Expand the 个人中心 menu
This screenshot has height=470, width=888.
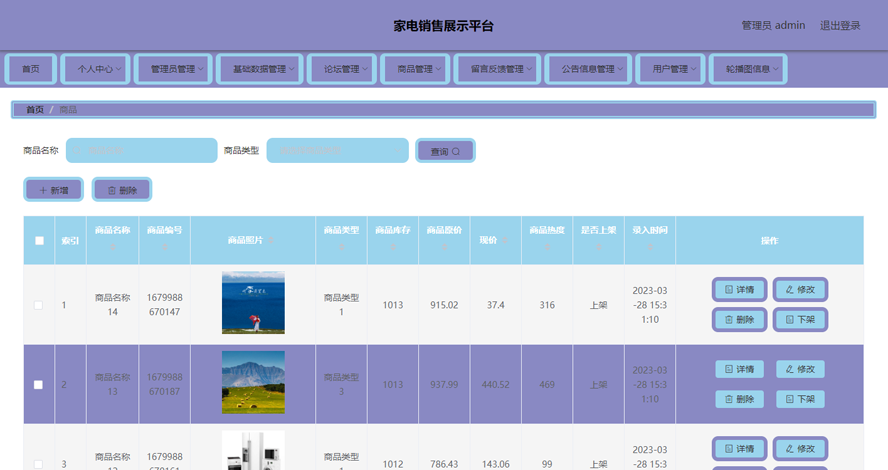96,69
